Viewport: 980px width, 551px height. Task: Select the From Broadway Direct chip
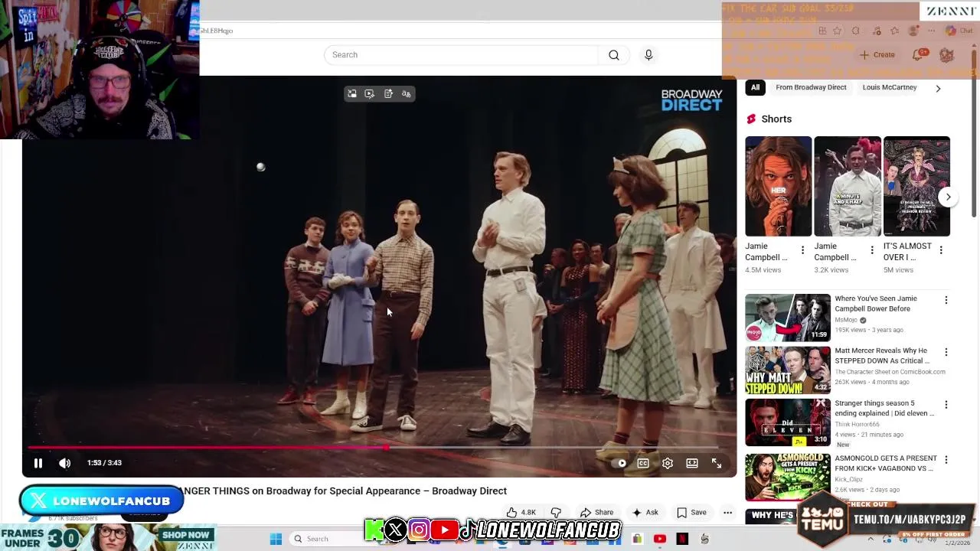[811, 87]
